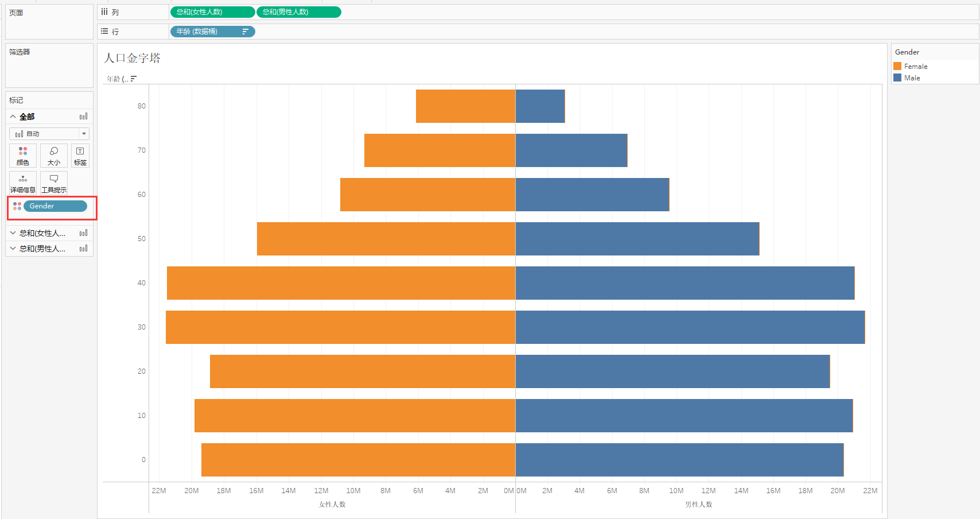The image size is (980, 519).
Task: Click the orange Female legend swatch
Action: coord(897,66)
